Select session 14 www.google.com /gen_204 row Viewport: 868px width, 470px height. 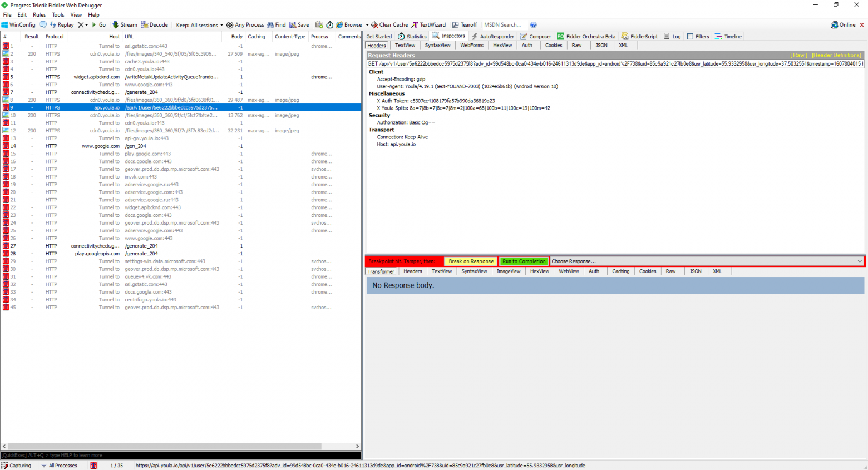[181, 146]
